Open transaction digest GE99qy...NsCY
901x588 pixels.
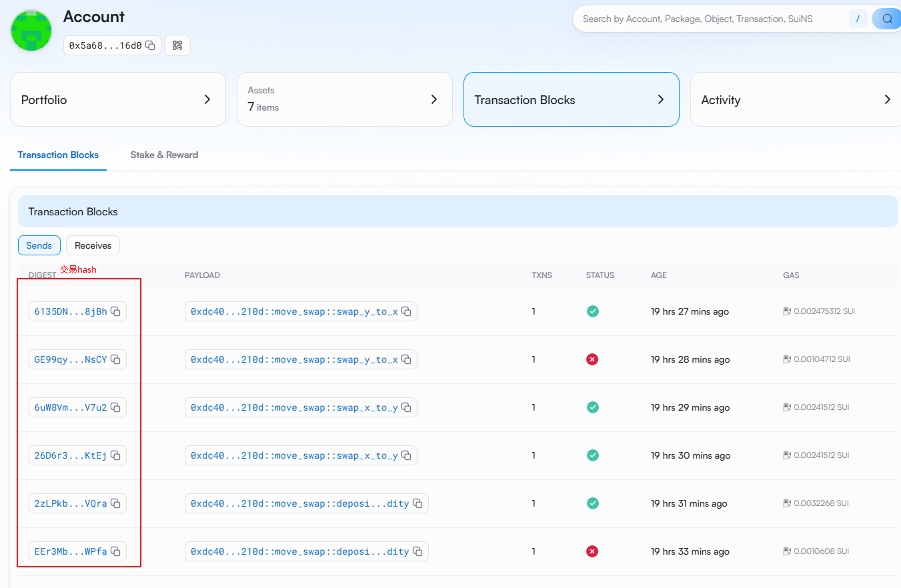pyautogui.click(x=71, y=359)
